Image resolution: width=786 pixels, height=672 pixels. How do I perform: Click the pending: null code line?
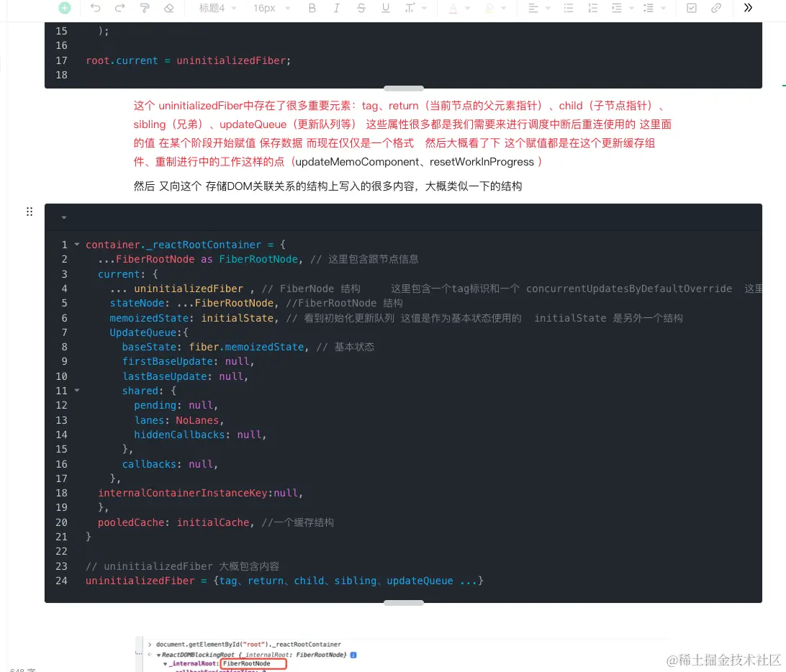[x=176, y=405]
